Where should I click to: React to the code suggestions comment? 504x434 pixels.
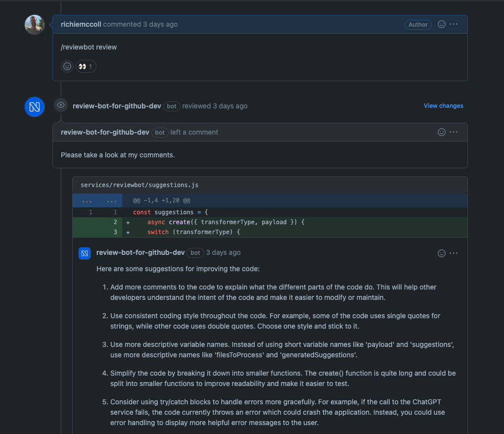(x=442, y=253)
